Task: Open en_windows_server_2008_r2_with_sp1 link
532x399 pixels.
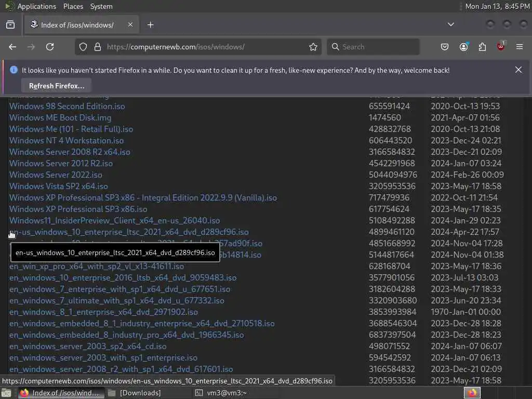Action: pyautogui.click(x=121, y=369)
